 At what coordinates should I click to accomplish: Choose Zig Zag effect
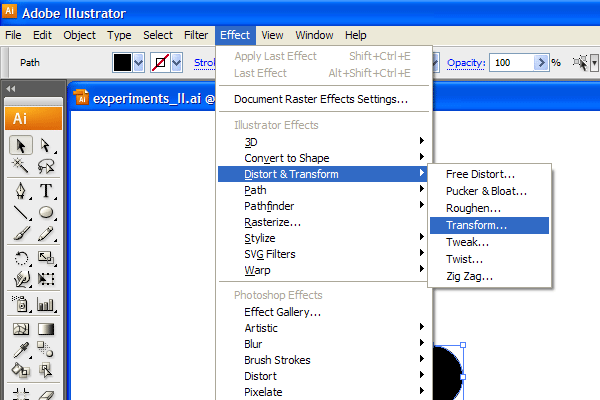[489, 276]
